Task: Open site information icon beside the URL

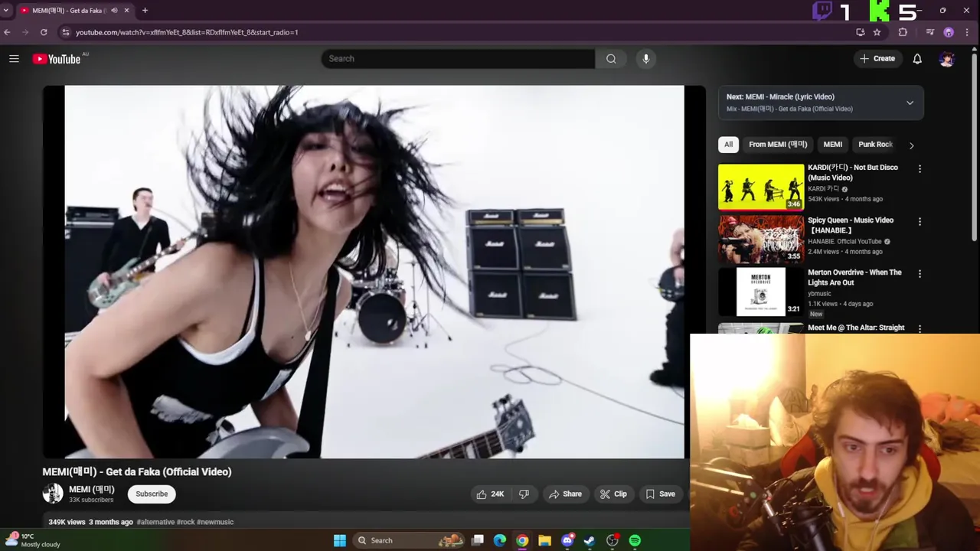Action: pyautogui.click(x=66, y=32)
